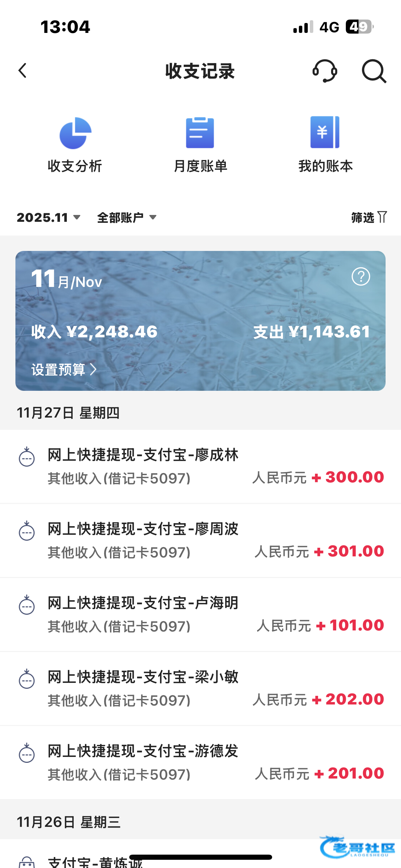The height and width of the screenshot is (868, 401).
Task: Tap the back arrow icon
Action: (x=23, y=71)
